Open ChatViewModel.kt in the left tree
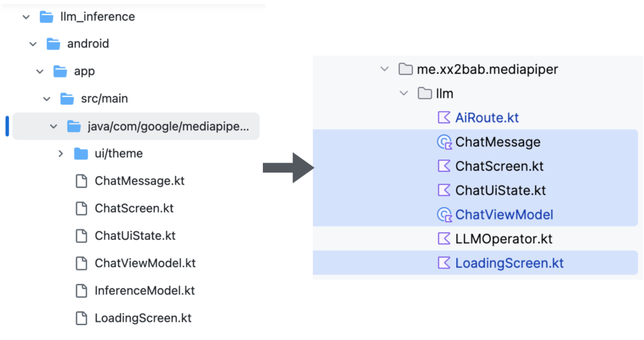Viewport: 644px width, 340px height. coord(145,263)
